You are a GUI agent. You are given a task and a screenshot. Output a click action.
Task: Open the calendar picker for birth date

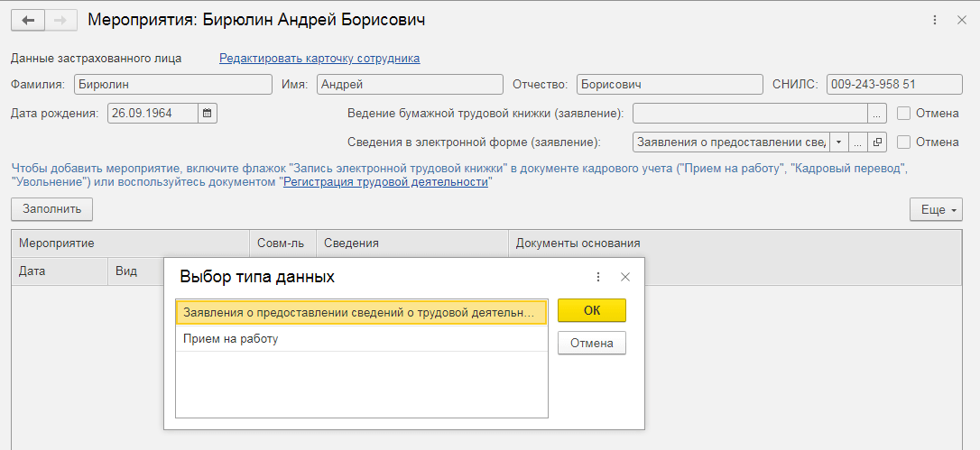click(x=208, y=114)
